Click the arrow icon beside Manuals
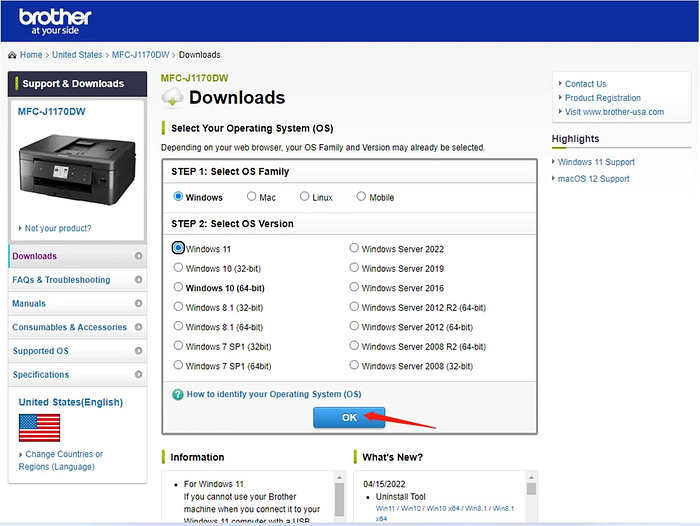 [x=138, y=303]
